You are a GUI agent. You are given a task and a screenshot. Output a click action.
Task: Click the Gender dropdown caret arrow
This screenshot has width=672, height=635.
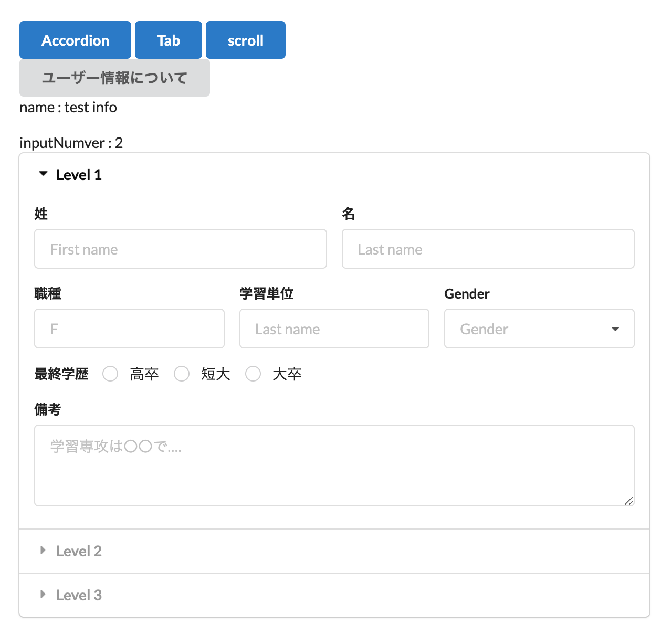click(615, 329)
